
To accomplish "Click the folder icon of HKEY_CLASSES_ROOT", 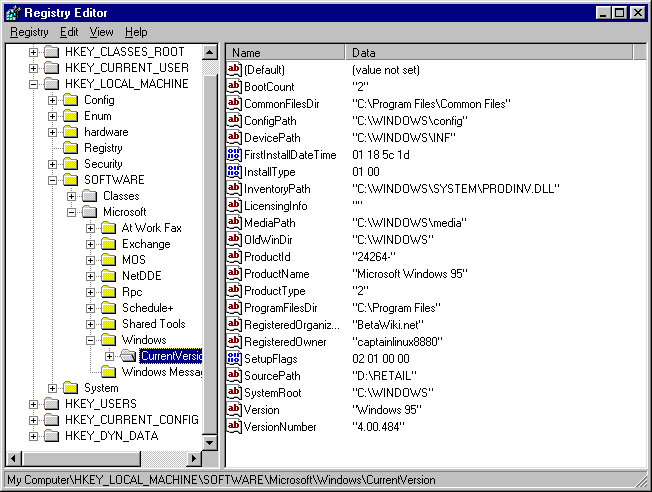I will tap(52, 52).
